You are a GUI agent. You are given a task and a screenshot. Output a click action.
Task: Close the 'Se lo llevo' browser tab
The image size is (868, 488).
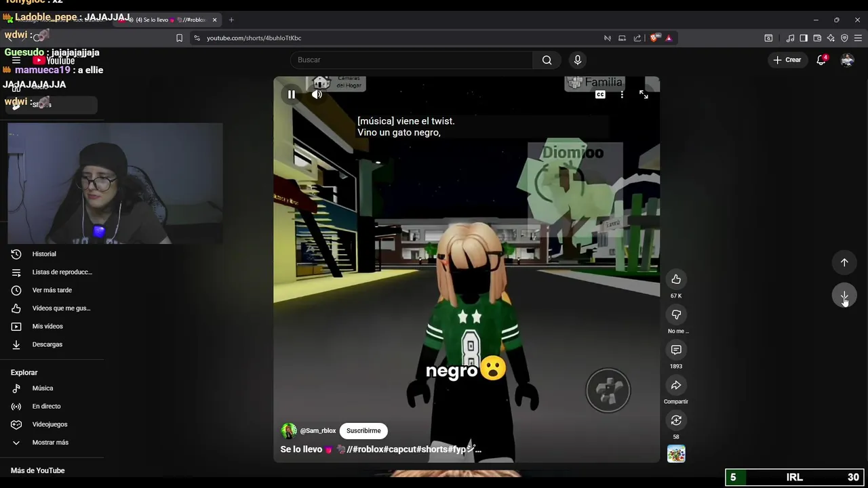[x=214, y=20]
